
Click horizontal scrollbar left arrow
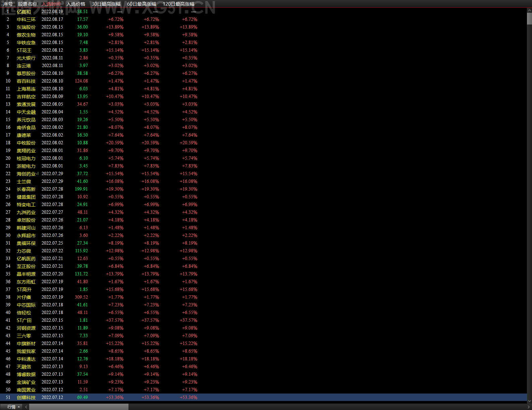pos(26,407)
